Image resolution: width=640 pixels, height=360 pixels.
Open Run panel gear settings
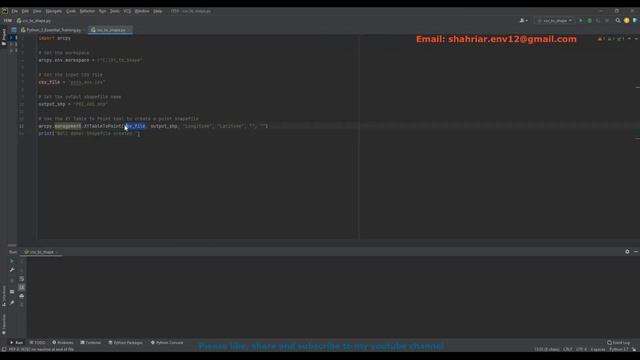[627, 252]
